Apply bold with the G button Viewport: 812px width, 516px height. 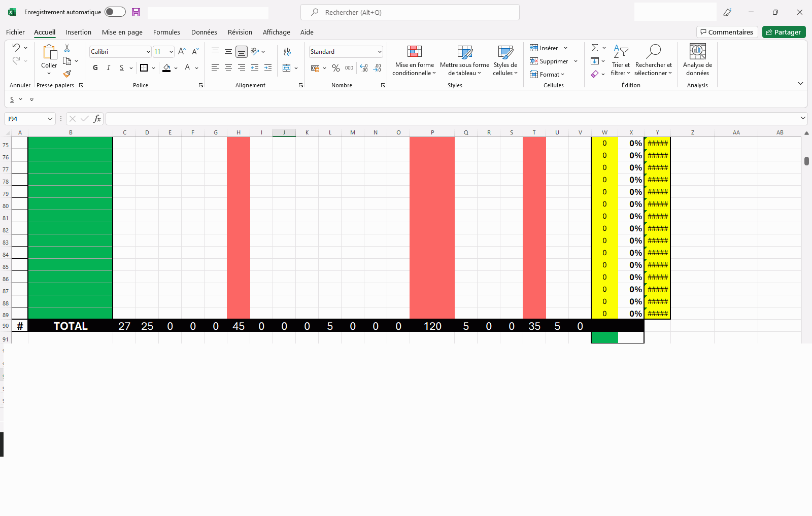click(x=95, y=68)
